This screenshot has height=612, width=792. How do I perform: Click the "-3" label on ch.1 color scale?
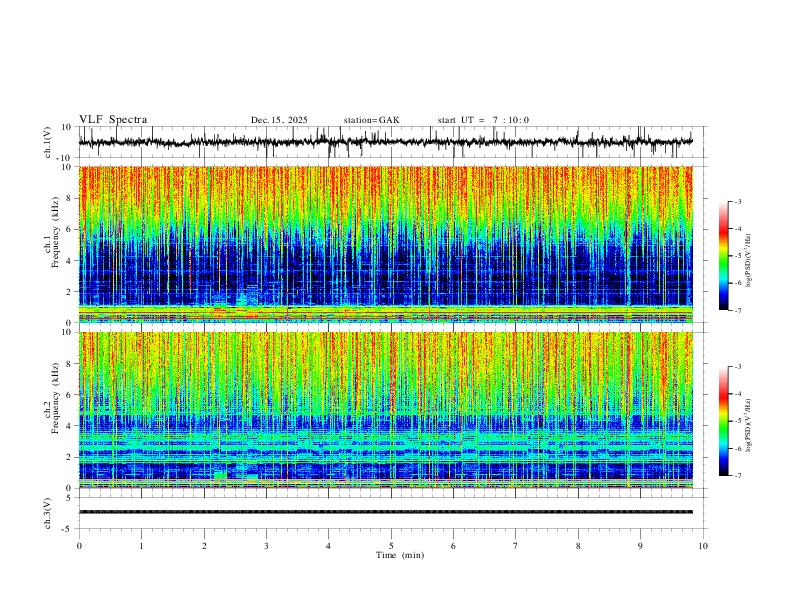pyautogui.click(x=738, y=201)
